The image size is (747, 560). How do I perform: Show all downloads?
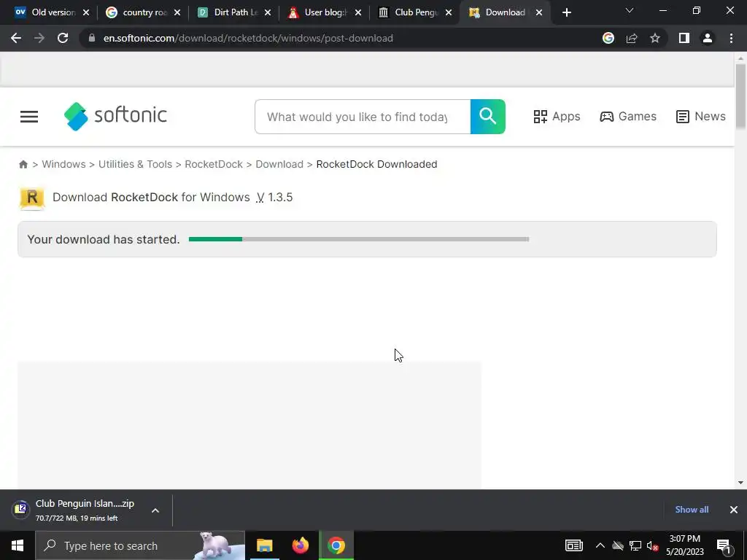[692, 510]
